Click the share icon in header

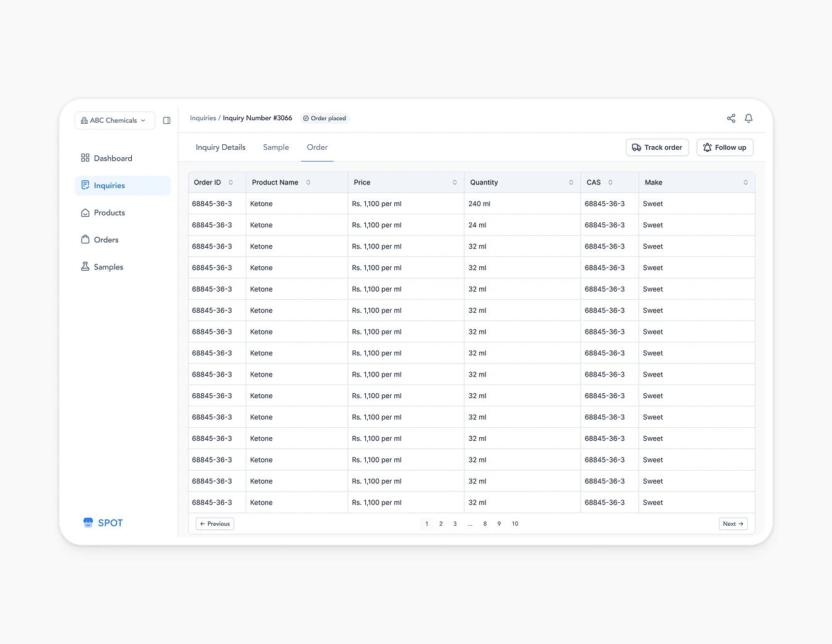coord(731,118)
